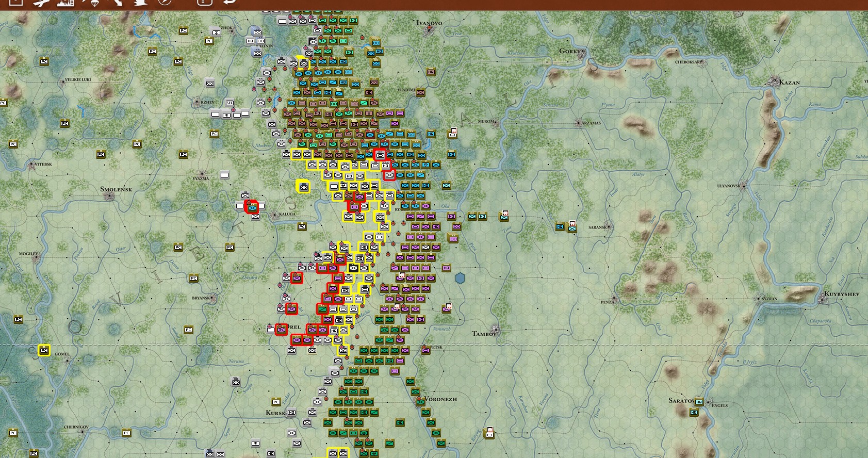This screenshot has width=868, height=458.
Task: Click the Kazan city label
Action: click(789, 83)
